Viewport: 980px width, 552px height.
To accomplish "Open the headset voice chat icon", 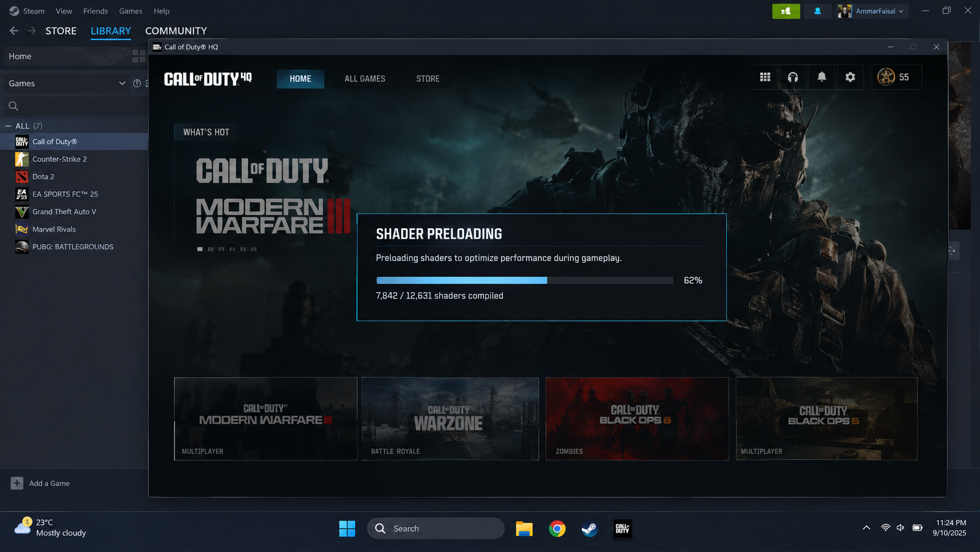I will 793,77.
